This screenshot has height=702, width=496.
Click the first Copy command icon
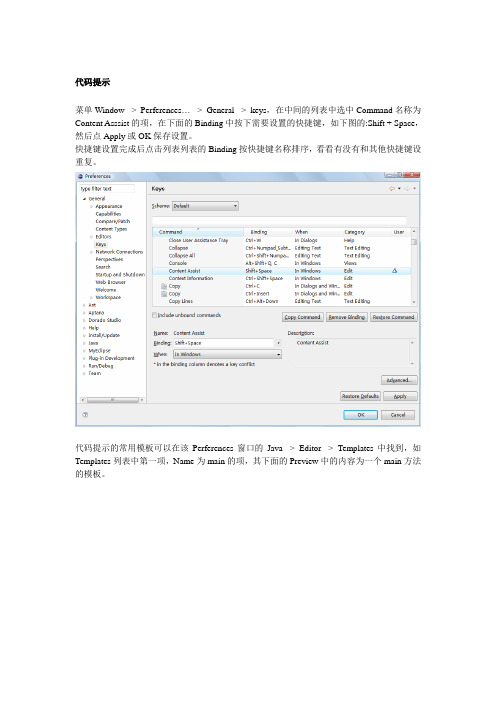164,286
